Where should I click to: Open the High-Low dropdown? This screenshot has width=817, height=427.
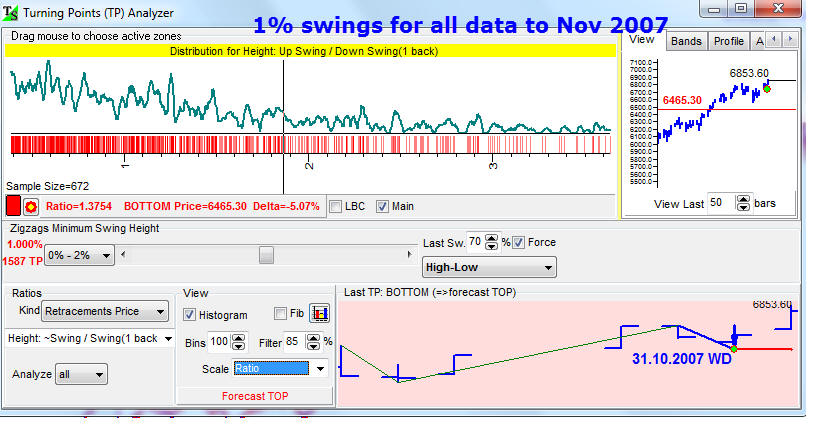pos(489,268)
